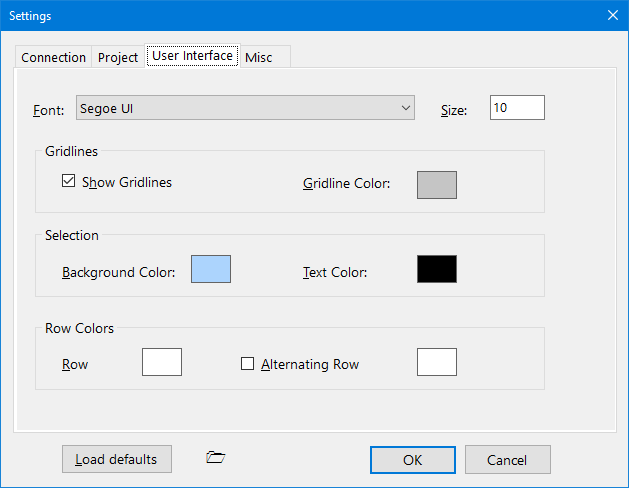Click the Row color white swatch

tap(162, 362)
